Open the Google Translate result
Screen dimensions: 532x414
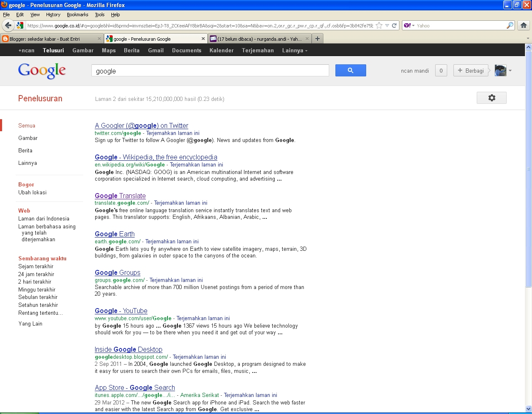[x=120, y=196]
